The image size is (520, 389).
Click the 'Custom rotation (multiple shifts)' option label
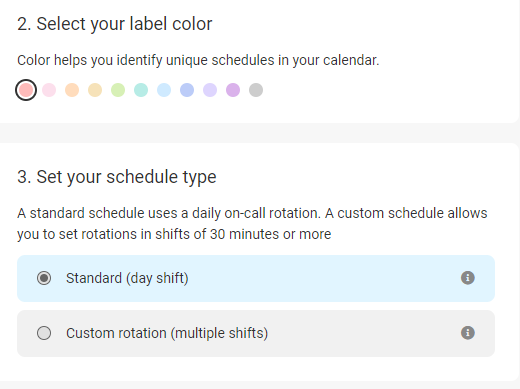point(167,333)
